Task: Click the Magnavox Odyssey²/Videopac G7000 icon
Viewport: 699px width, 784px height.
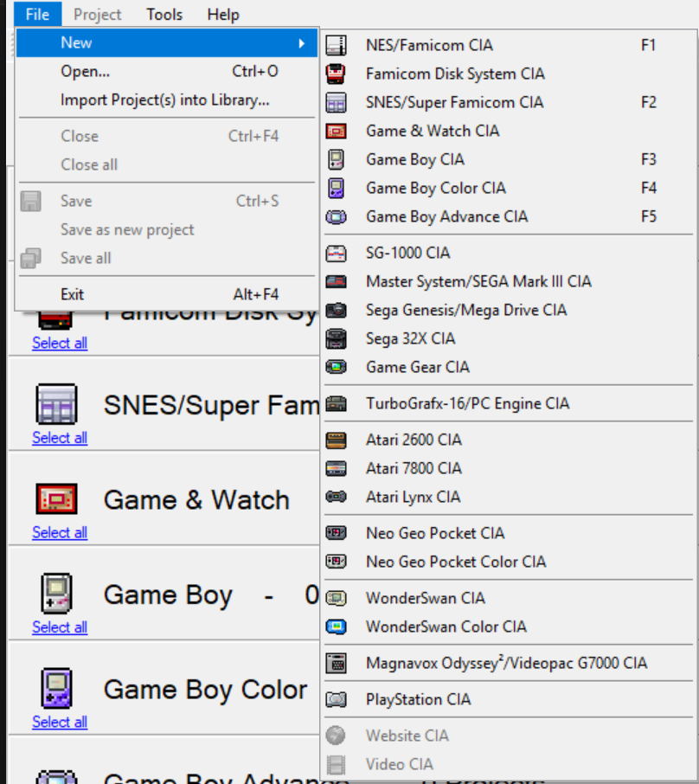Action: pos(336,664)
